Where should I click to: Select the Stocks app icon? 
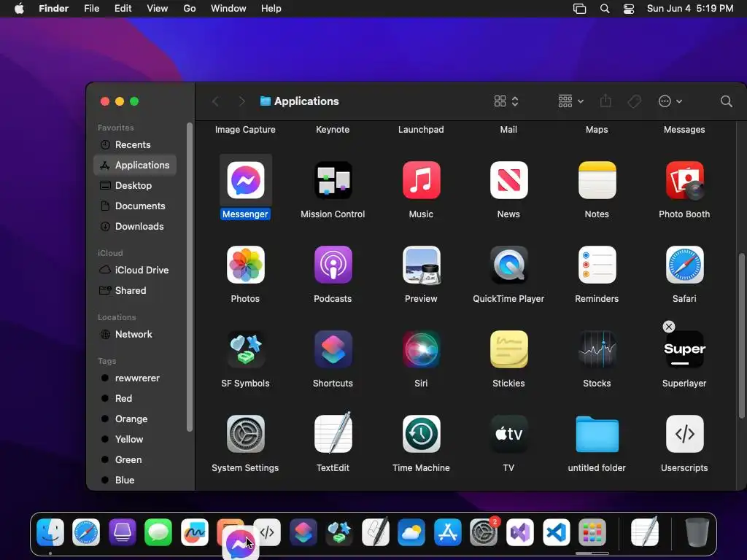coord(597,349)
